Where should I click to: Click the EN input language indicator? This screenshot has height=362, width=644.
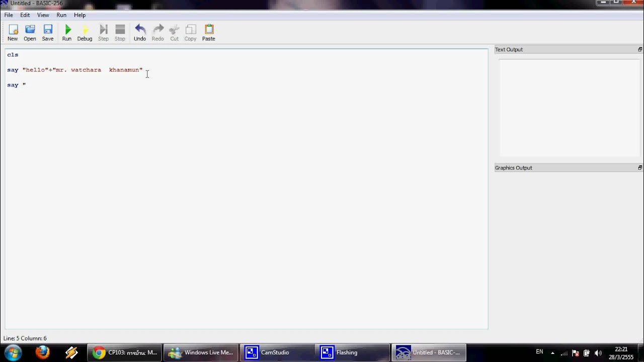tap(539, 352)
